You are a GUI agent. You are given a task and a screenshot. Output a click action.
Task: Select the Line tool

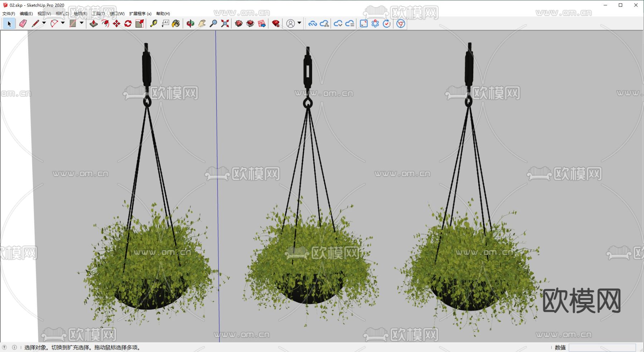click(x=35, y=24)
